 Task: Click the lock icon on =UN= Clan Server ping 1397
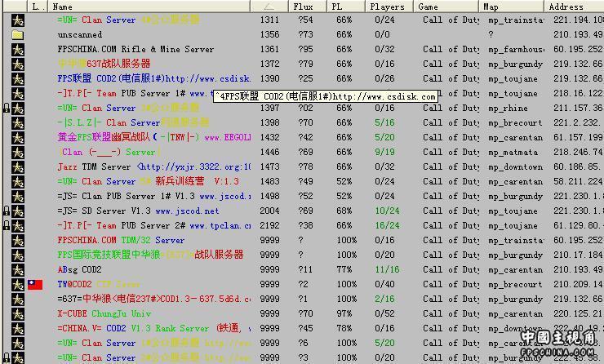pos(7,109)
